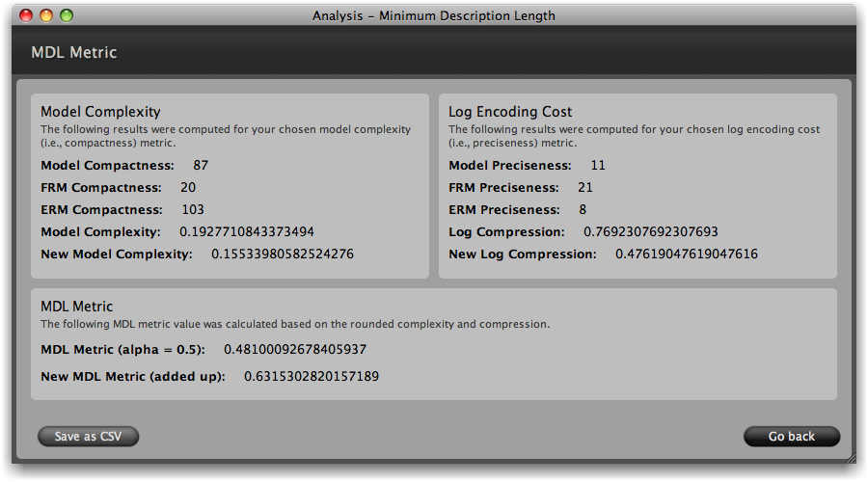This screenshot has width=868, height=482.
Task: Select the Log Encoding Cost panel heading
Action: click(510, 112)
